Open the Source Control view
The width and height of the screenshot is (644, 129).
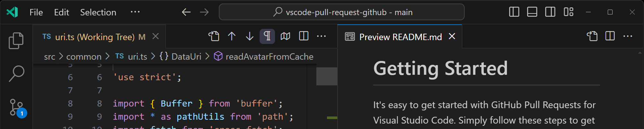(16, 107)
